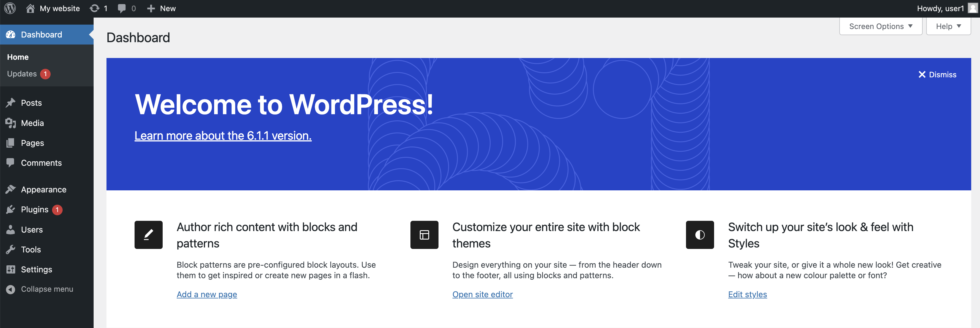The width and height of the screenshot is (980, 328).
Task: Open the Settings menu
Action: click(x=36, y=269)
